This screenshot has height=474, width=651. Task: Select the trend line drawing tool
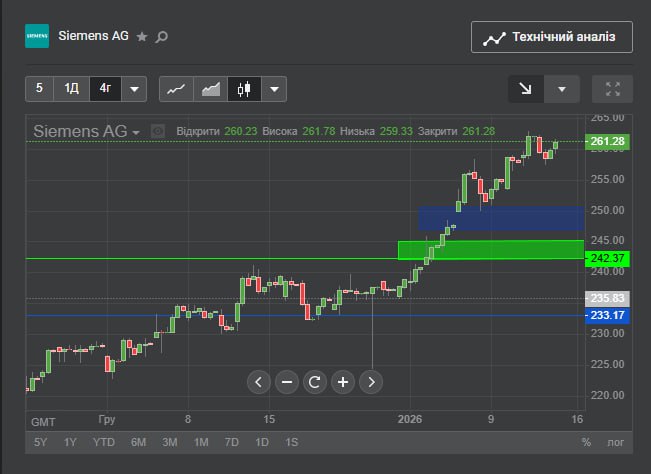pos(525,89)
